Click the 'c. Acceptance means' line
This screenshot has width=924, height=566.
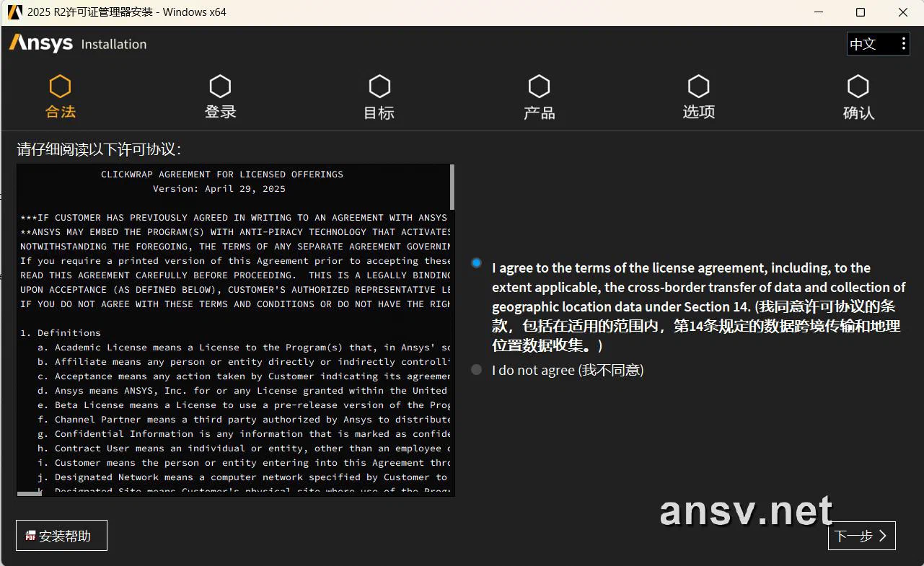pyautogui.click(x=244, y=376)
